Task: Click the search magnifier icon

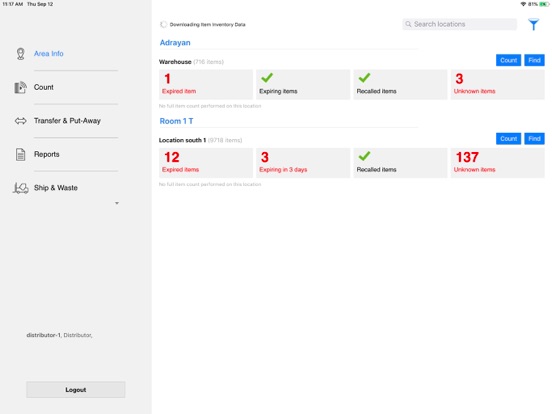Action: [x=408, y=24]
